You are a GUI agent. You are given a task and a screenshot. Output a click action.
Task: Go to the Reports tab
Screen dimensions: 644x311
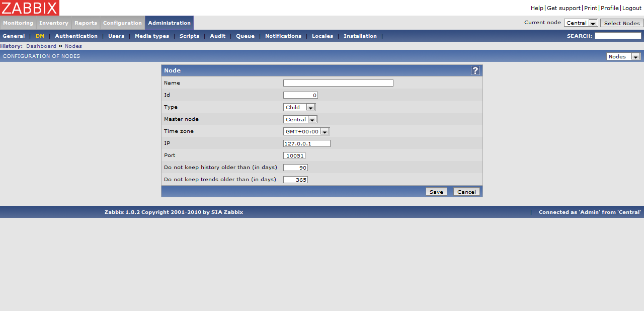coord(86,23)
